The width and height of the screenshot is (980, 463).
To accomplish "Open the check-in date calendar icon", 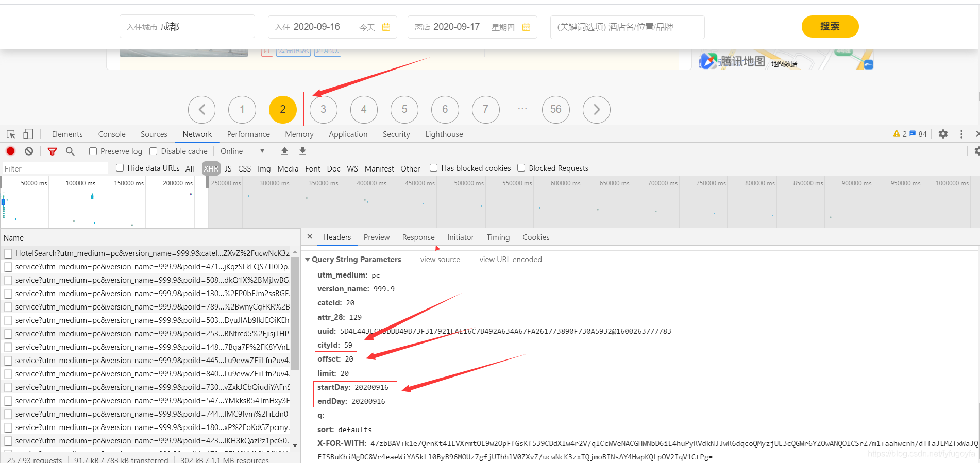I will pyautogui.click(x=386, y=27).
